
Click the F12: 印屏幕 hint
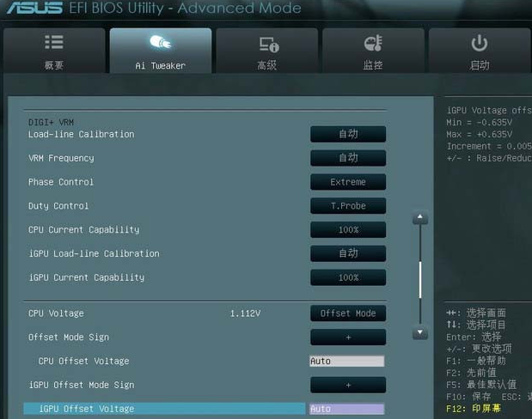pos(474,408)
